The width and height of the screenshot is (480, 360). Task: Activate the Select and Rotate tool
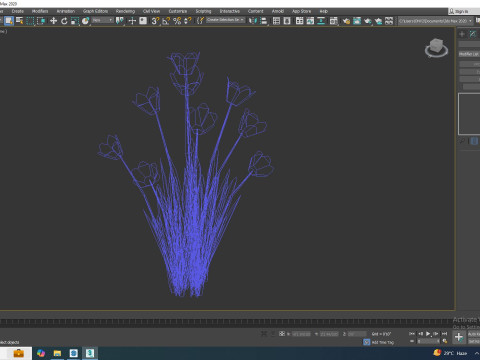64,21
